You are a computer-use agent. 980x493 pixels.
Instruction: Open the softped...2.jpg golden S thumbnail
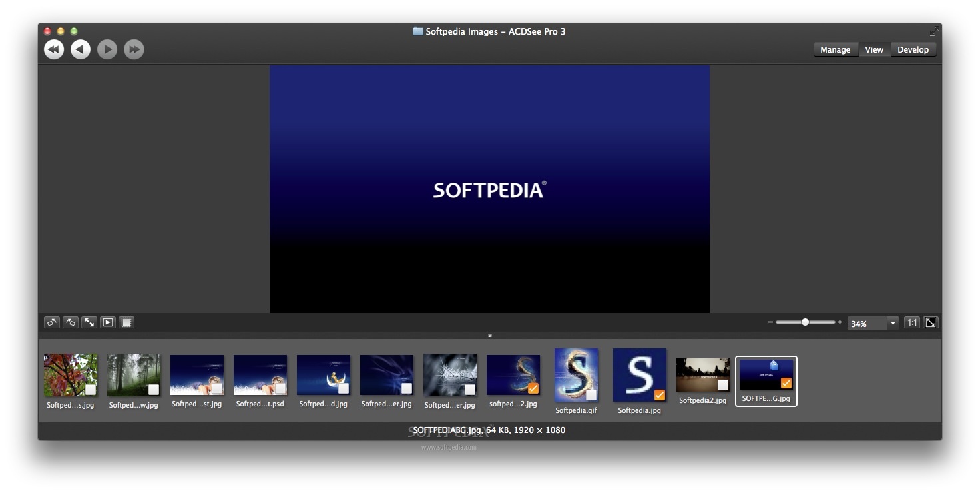(x=513, y=375)
